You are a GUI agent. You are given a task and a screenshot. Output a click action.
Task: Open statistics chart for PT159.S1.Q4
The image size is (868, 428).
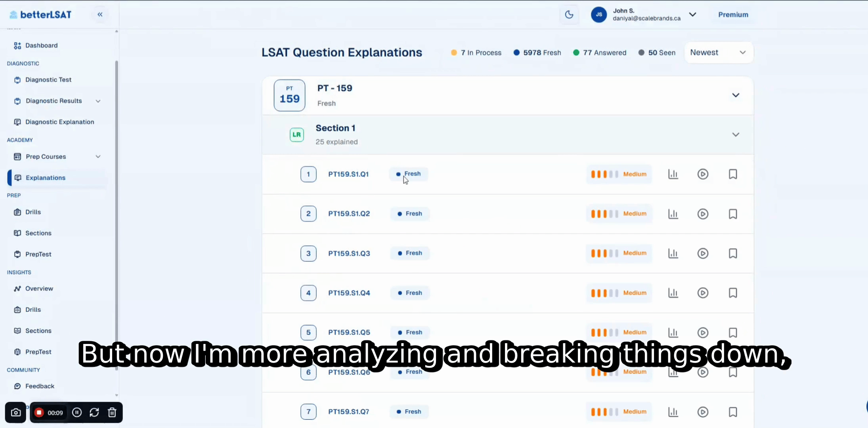(x=673, y=293)
